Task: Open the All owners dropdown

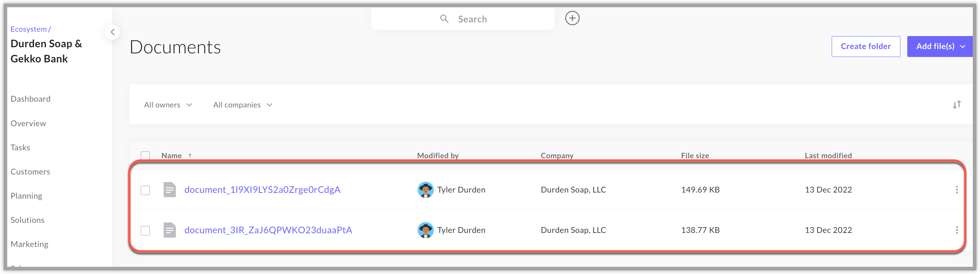Action: (x=168, y=105)
